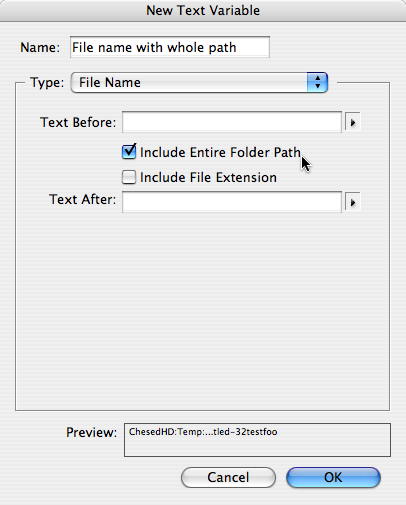Click into the Name field

170,47
